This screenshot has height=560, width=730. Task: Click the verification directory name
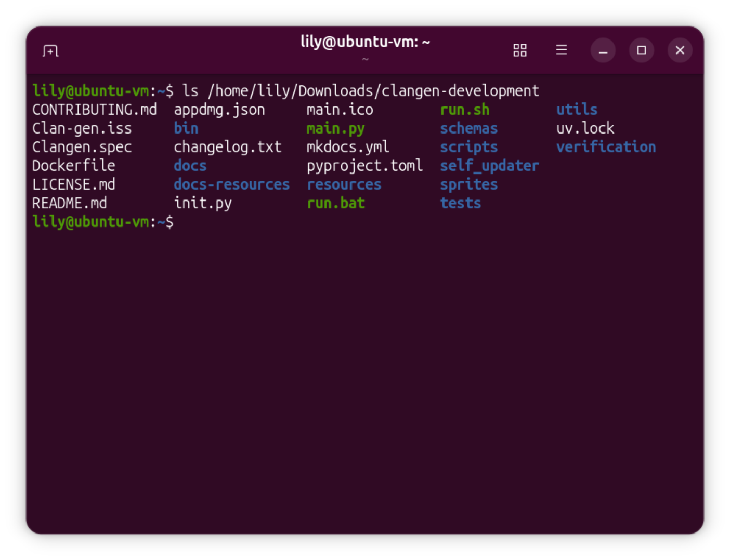point(606,147)
